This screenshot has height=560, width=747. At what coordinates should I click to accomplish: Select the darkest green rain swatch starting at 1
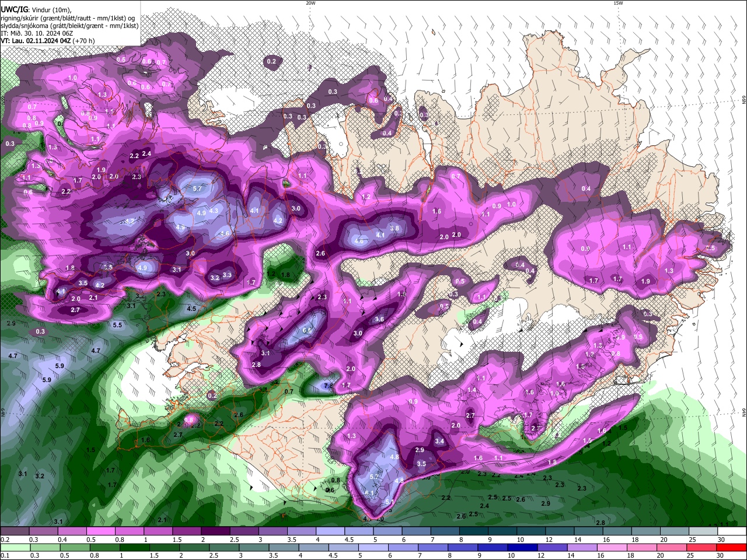click(135, 547)
